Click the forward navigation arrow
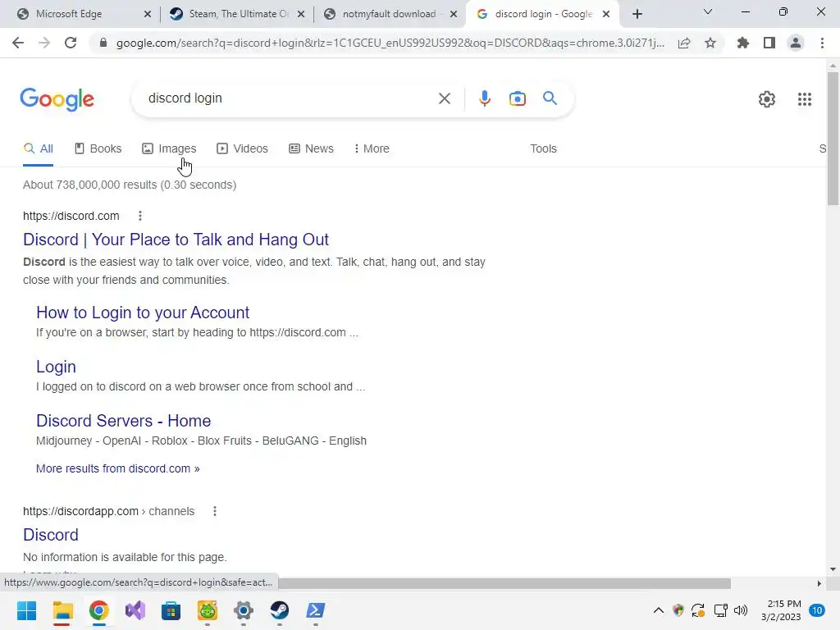 click(44, 43)
